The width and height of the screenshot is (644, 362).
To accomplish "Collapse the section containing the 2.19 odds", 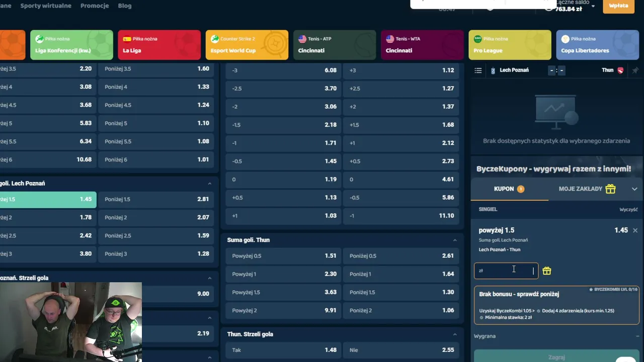I will point(210,318).
